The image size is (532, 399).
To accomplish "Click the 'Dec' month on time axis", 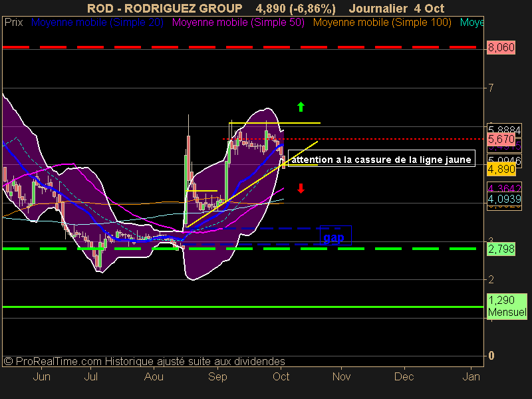I will (x=404, y=376).
